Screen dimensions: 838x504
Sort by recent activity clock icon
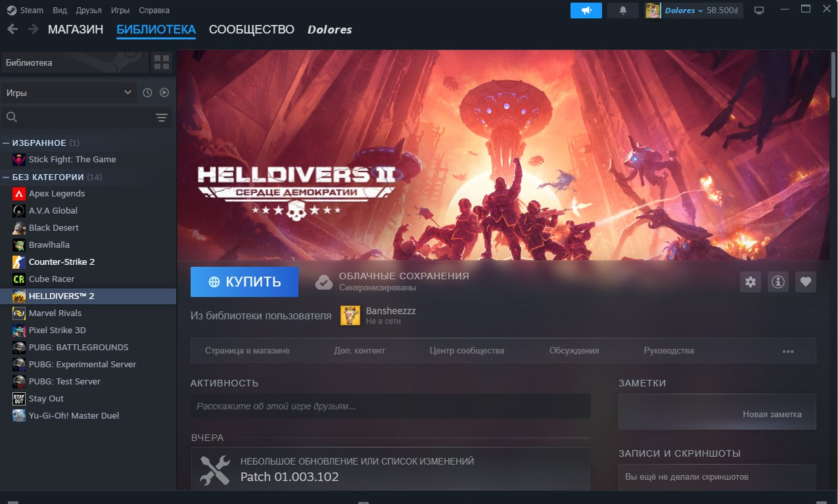tap(147, 93)
